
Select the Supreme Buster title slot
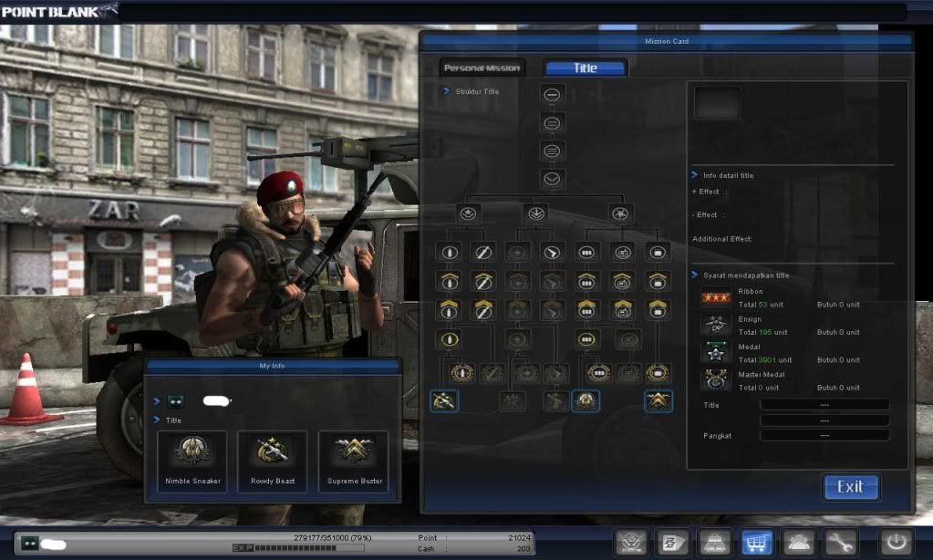pyautogui.click(x=354, y=461)
